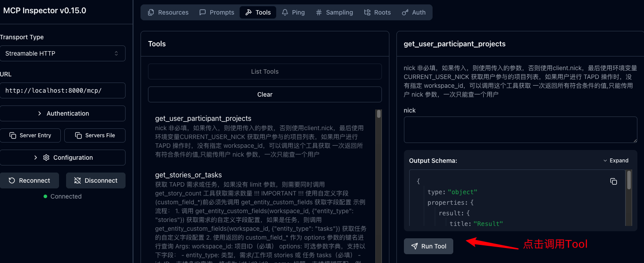Click the Run Tool paper-plane icon
This screenshot has height=263, width=644.
pyautogui.click(x=415, y=246)
